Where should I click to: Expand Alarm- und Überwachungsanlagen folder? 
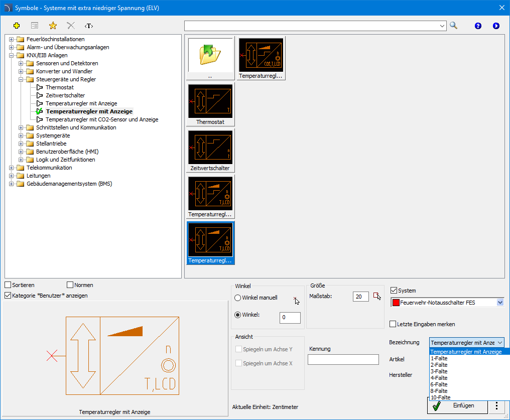[x=12, y=48]
